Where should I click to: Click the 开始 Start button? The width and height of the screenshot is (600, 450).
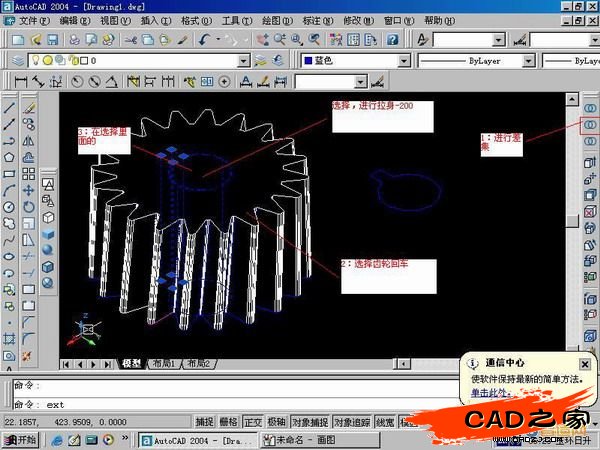click(20, 439)
